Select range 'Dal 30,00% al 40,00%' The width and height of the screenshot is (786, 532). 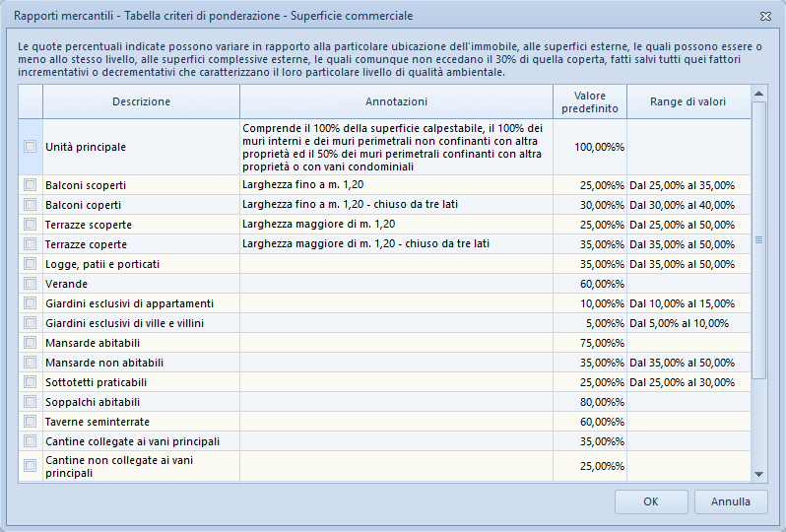[683, 205]
